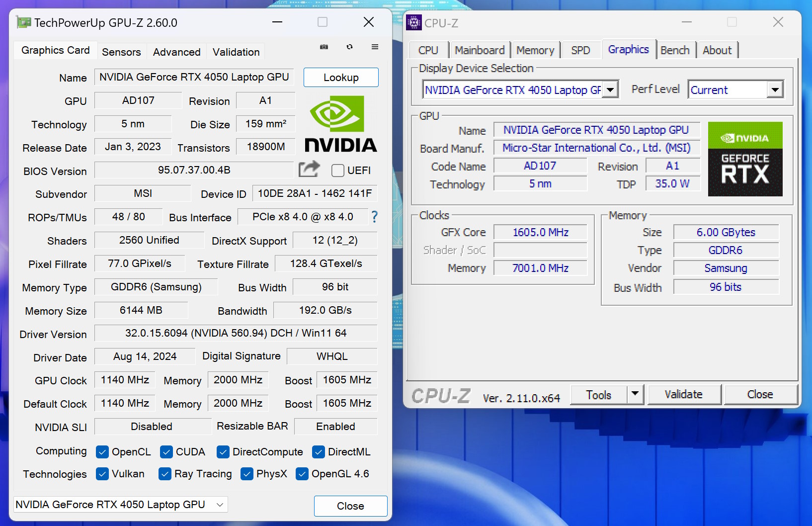Image resolution: width=812 pixels, height=526 pixels.
Task: Toggle the OpenCL checkbox
Action: coord(102,452)
